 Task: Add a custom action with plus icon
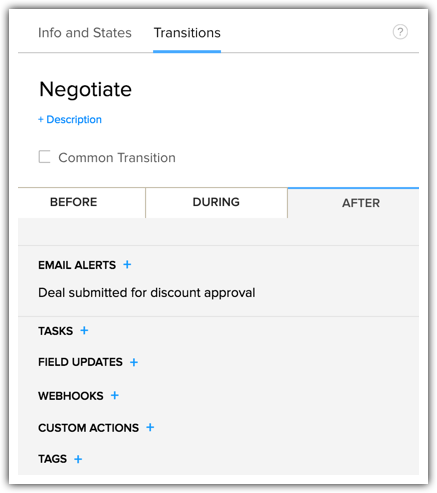150,427
